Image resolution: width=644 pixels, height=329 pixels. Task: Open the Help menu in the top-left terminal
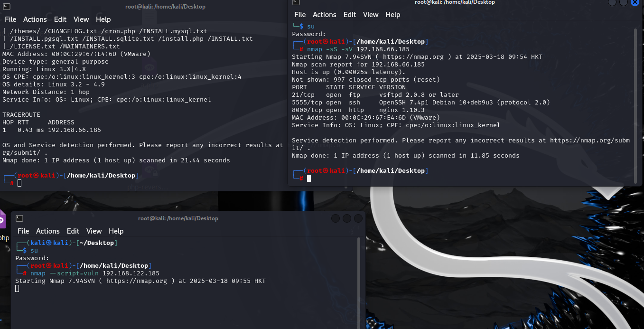click(103, 19)
